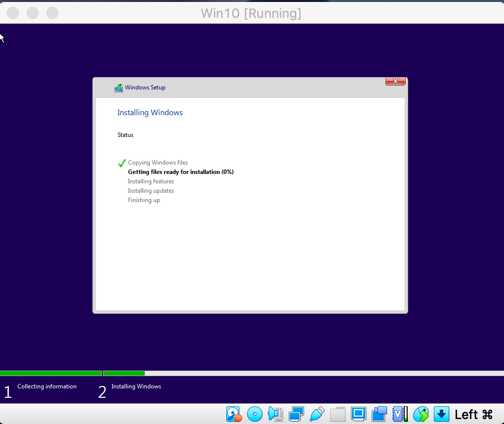This screenshot has width=504, height=424.
Task: Click the audio status icon
Action: click(x=275, y=414)
